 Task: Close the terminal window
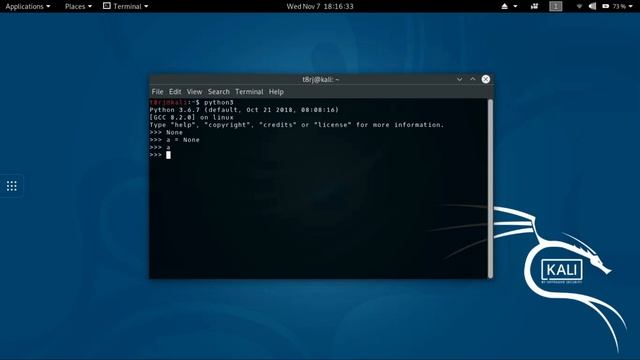coord(486,79)
